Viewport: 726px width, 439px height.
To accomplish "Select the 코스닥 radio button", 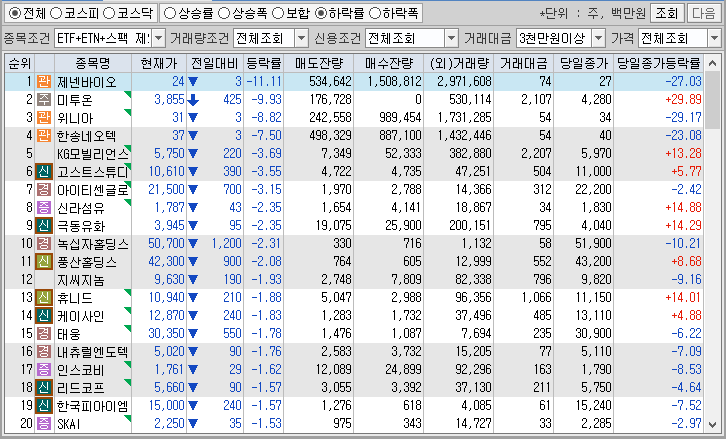I will (109, 13).
